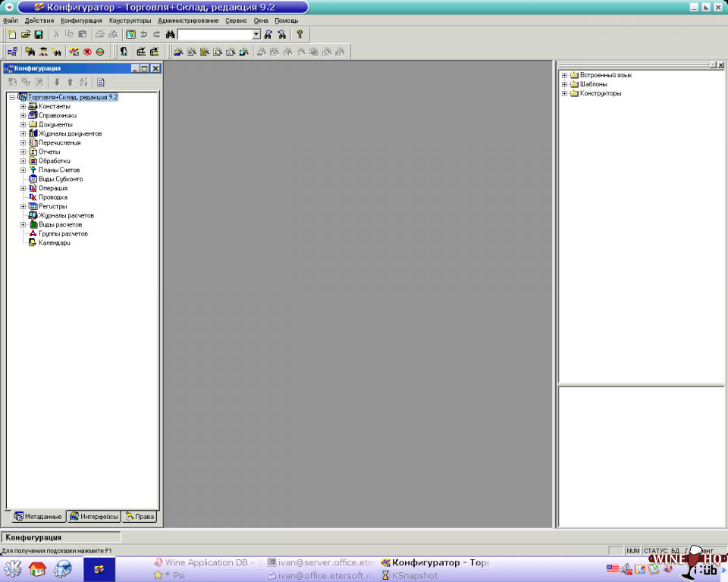The width and height of the screenshot is (728, 582).
Task: Expand the Шаблоны folder
Action: pyautogui.click(x=564, y=84)
